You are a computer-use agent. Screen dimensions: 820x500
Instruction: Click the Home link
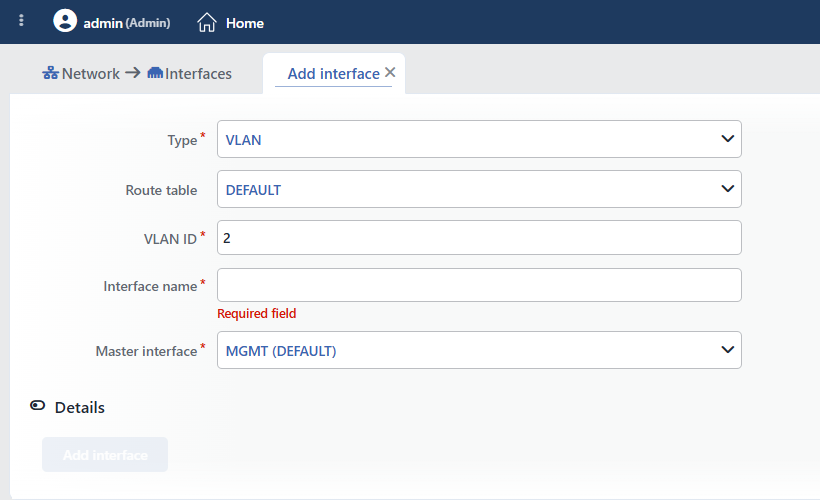tap(245, 23)
